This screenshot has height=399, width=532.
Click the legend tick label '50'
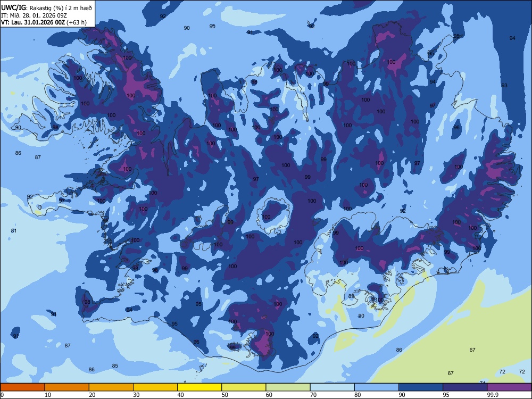[225, 395]
